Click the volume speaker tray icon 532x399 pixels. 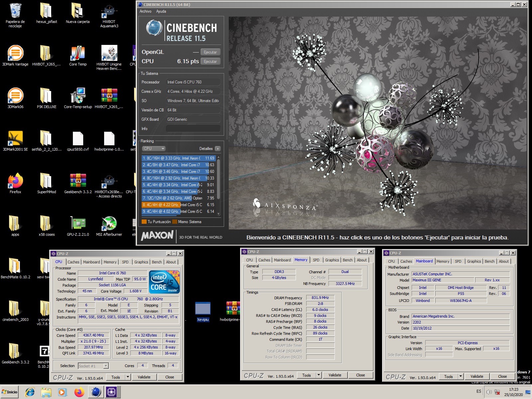coord(489,392)
